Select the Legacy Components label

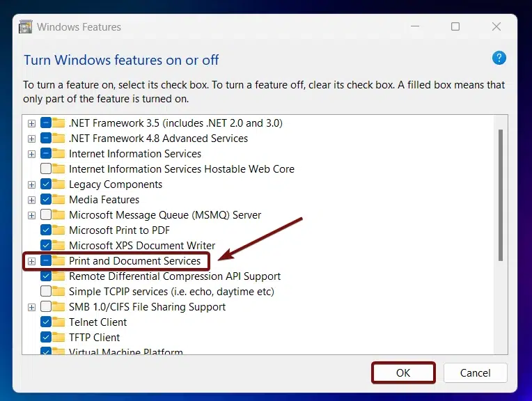pyautogui.click(x=116, y=184)
